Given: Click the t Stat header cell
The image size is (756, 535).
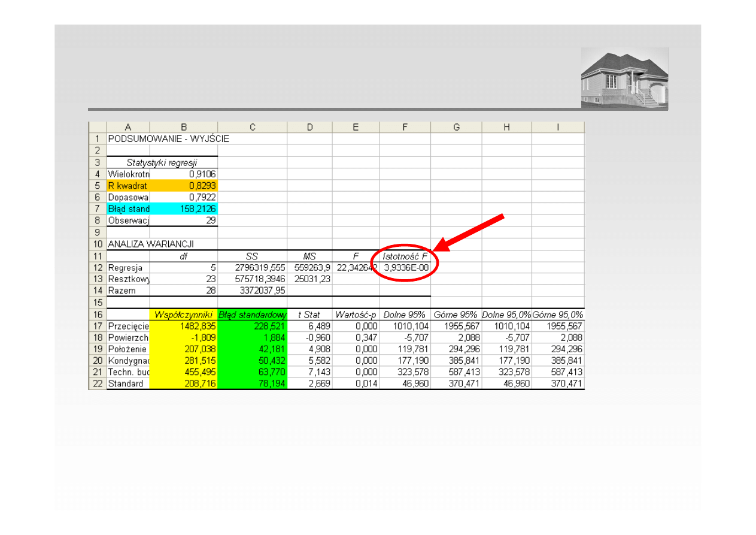Looking at the screenshot, I should tap(309, 315).
